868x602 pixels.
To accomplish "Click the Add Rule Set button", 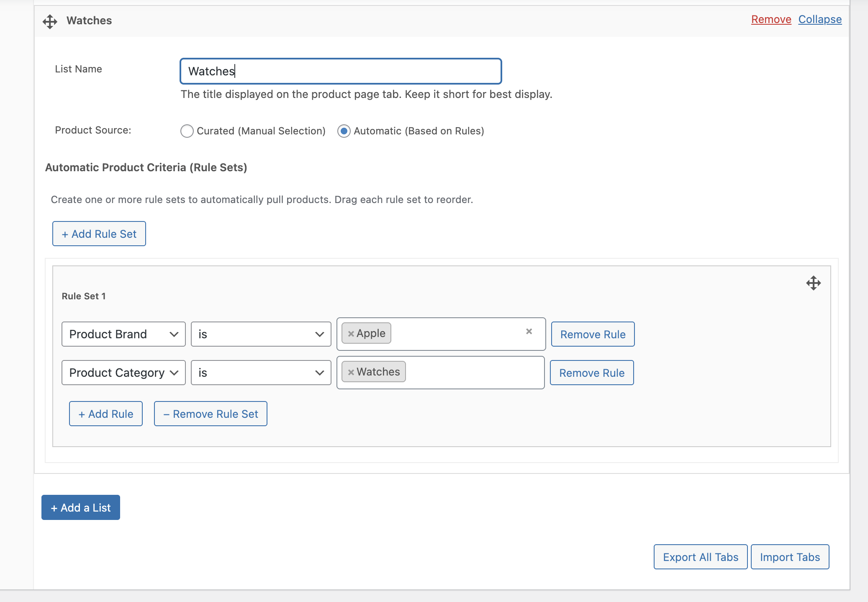I will tap(99, 234).
